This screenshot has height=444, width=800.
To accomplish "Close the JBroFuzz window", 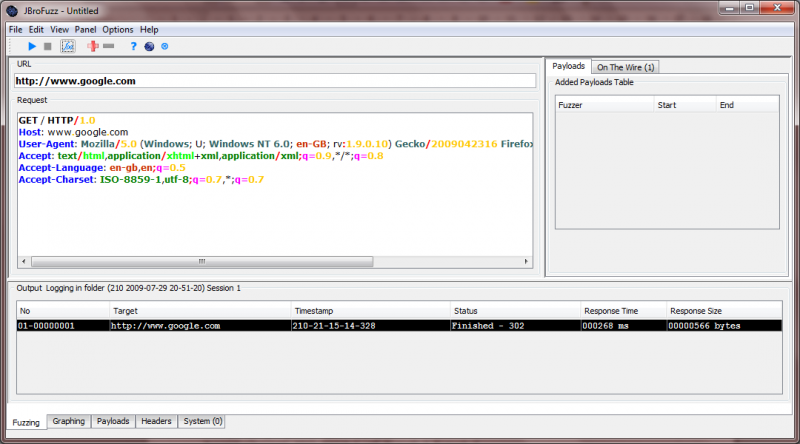I will pyautogui.click(x=777, y=8).
